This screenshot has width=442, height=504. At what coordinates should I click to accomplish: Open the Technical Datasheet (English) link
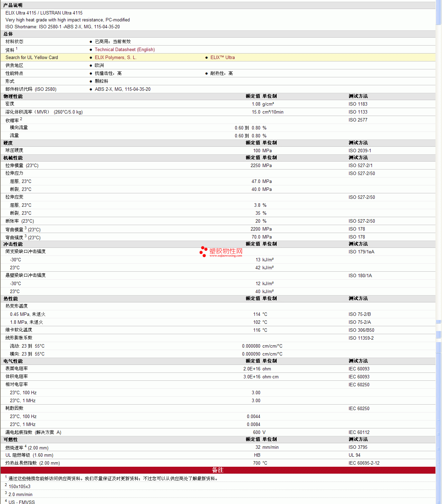pyautogui.click(x=125, y=50)
